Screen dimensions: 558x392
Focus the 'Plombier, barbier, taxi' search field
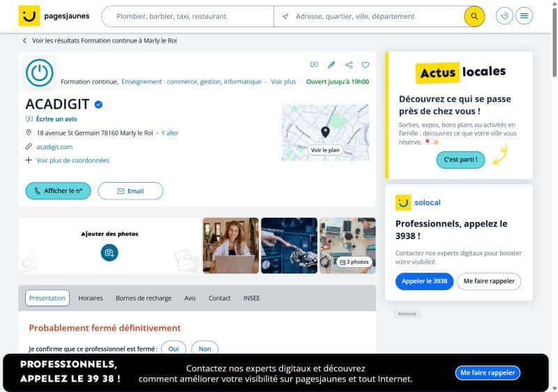(188, 16)
